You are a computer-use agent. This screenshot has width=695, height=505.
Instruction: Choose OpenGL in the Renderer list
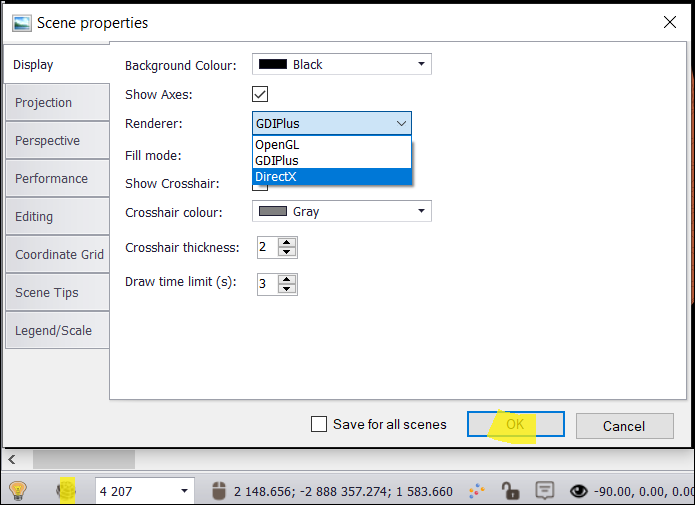point(331,145)
